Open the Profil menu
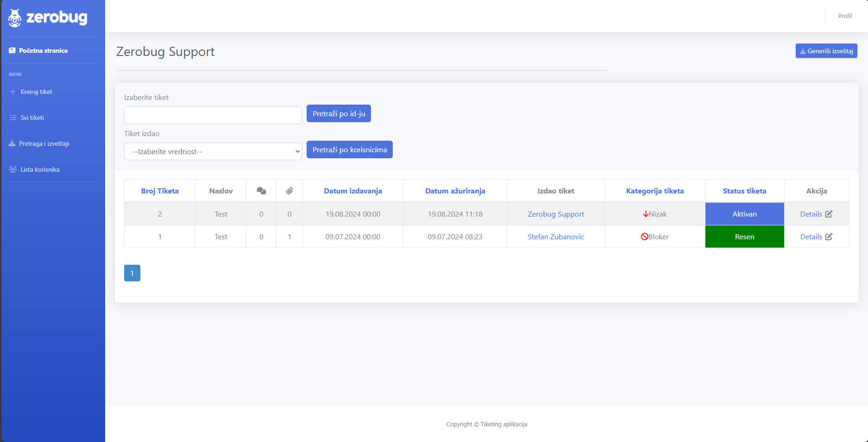 click(x=845, y=16)
